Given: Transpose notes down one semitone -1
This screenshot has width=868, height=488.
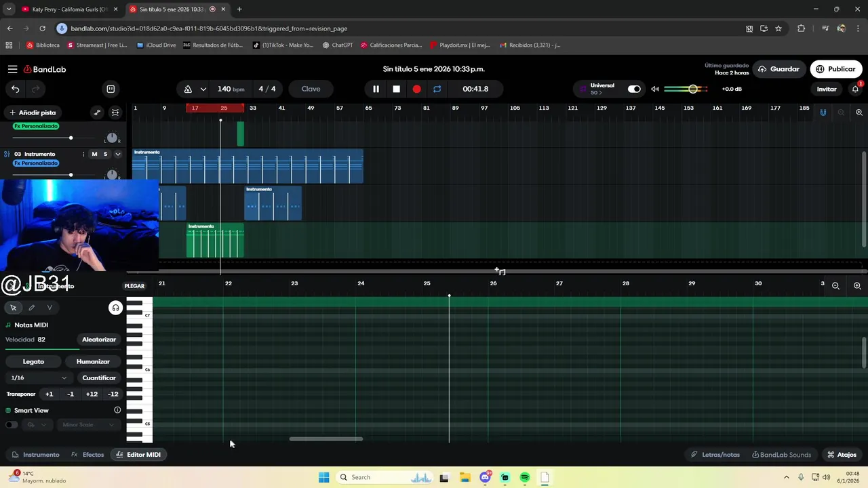Looking at the screenshot, I should pyautogui.click(x=71, y=394).
